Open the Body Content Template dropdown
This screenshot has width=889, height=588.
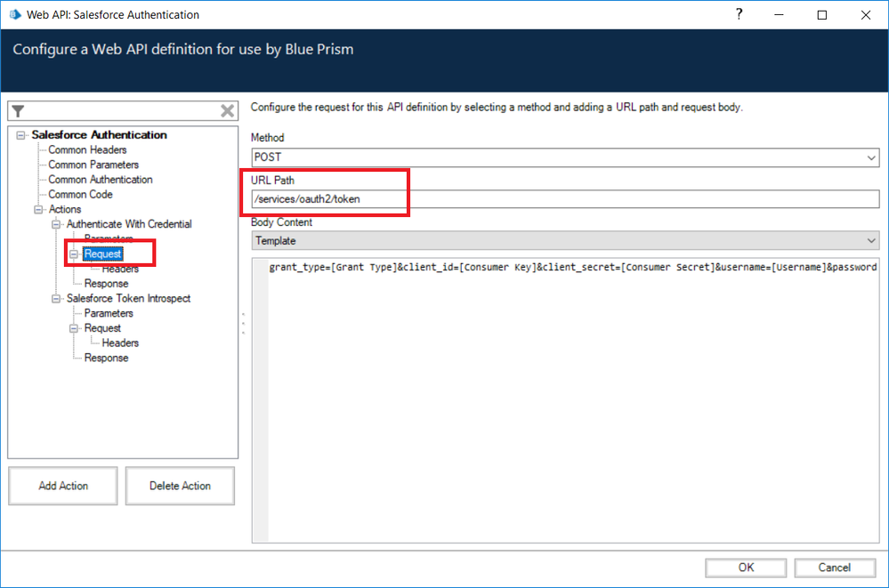click(565, 241)
